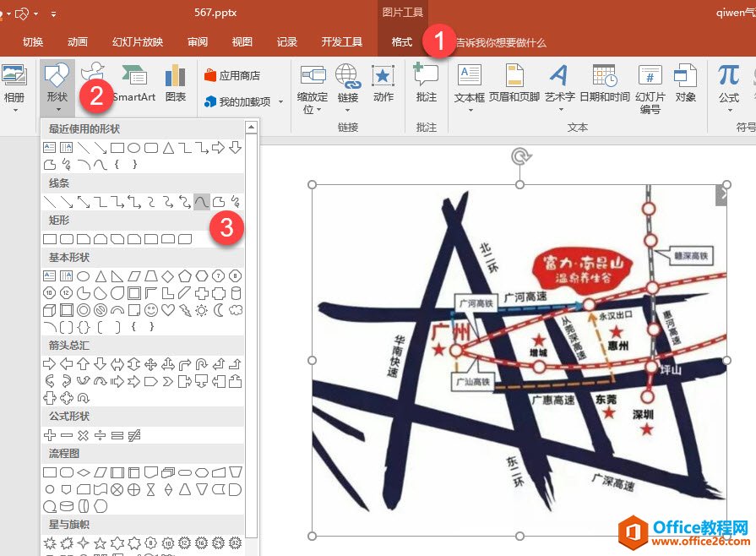Click the 告诉我你想要做什么 search box
756x556 pixels.
coord(500,43)
